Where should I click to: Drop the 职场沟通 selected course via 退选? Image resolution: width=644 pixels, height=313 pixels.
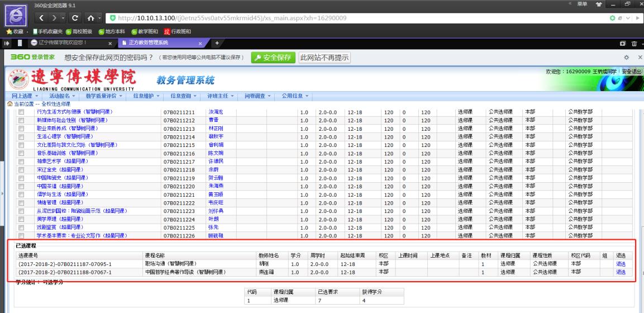(x=621, y=264)
